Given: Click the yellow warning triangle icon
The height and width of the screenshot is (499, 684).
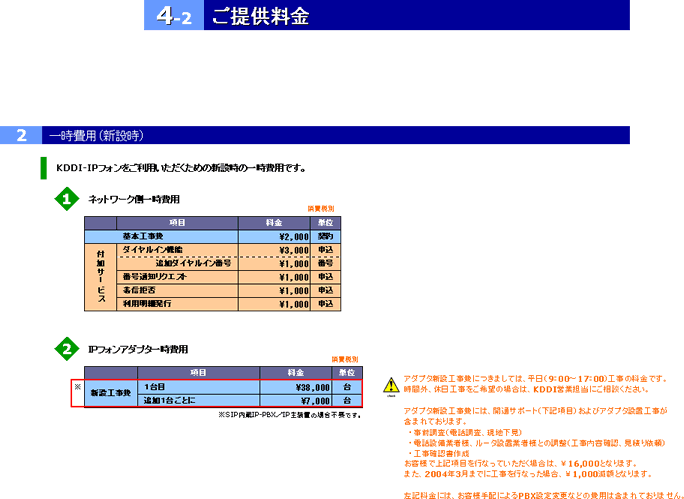Looking at the screenshot, I should (x=391, y=386).
